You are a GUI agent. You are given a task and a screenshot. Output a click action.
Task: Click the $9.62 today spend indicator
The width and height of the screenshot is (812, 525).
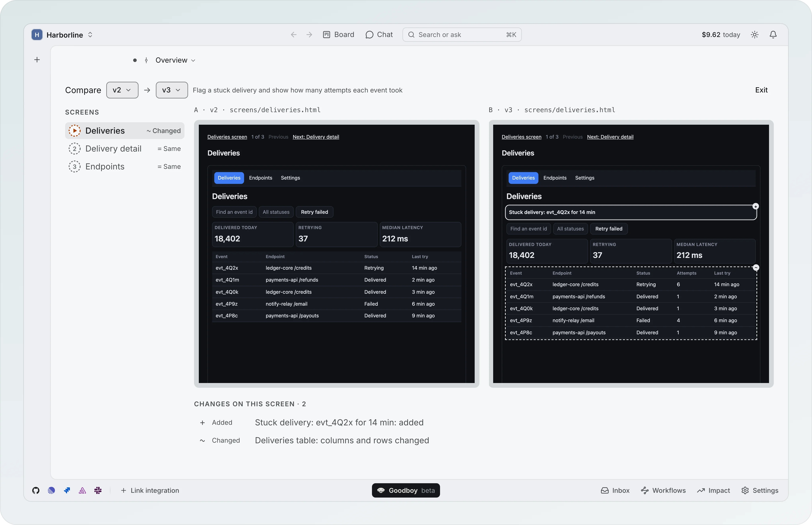pos(721,35)
